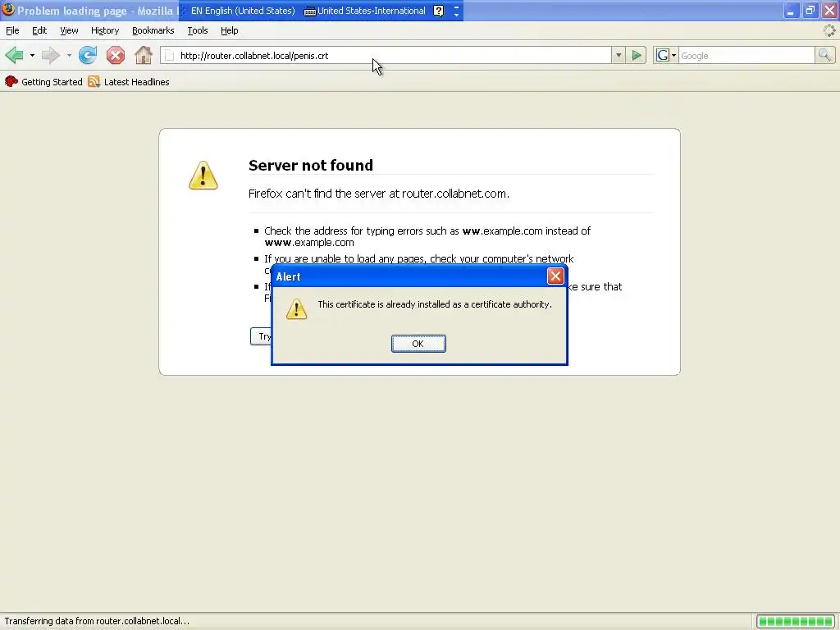Screen dimensions: 840x630
Task: Click the grey Forward arrow button
Action: click(51, 55)
